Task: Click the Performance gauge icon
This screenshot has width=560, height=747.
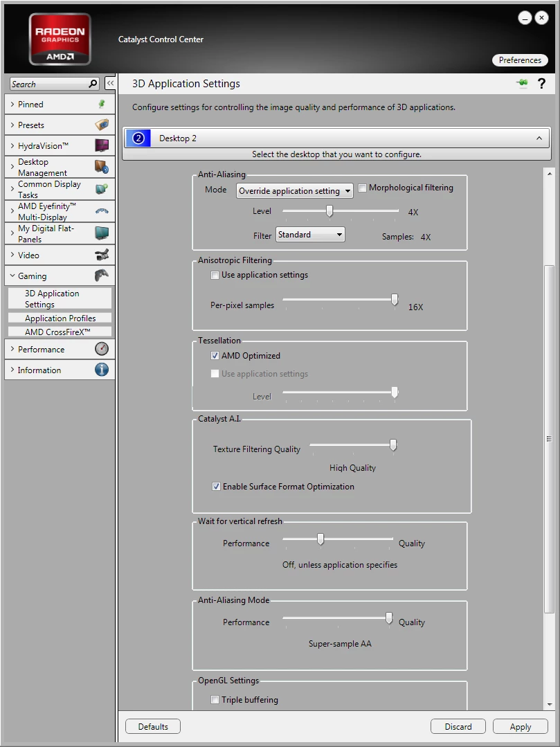Action: [102, 349]
